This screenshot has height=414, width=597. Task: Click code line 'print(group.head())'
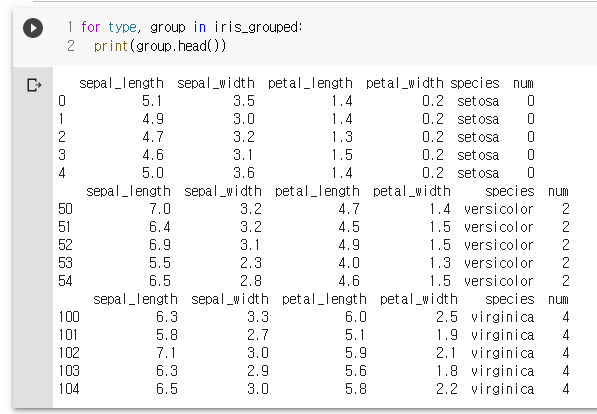point(160,46)
